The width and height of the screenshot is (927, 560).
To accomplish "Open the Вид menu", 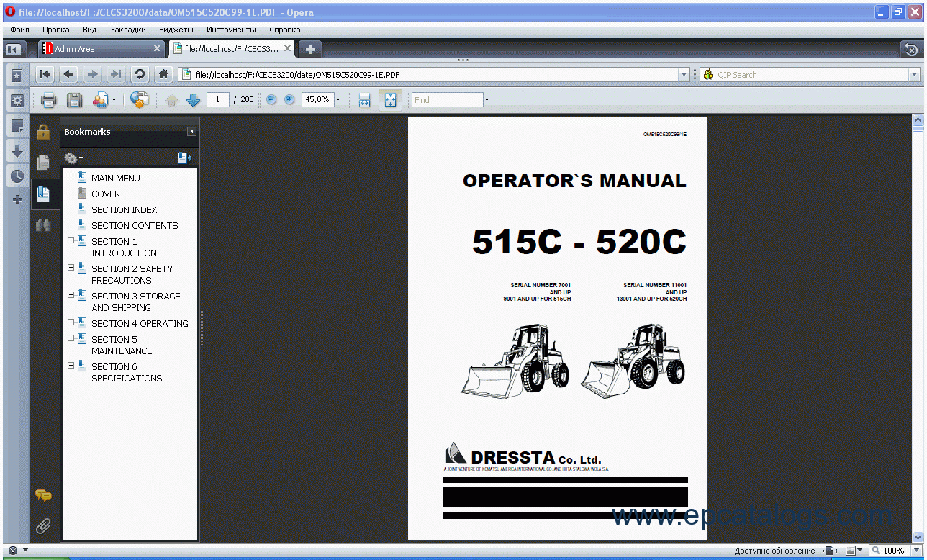I will (x=89, y=30).
